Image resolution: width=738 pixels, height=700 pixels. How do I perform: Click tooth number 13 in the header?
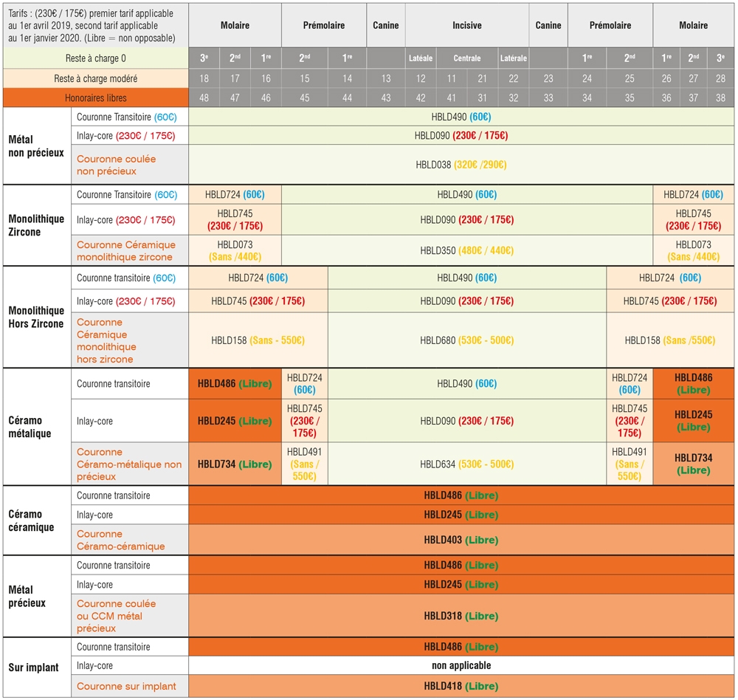click(x=386, y=78)
